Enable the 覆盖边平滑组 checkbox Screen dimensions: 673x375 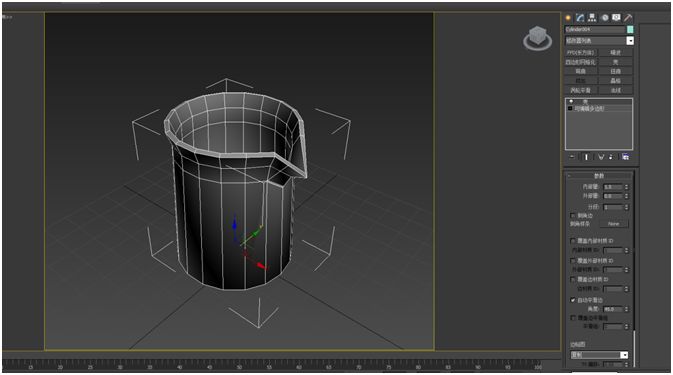tap(573, 318)
